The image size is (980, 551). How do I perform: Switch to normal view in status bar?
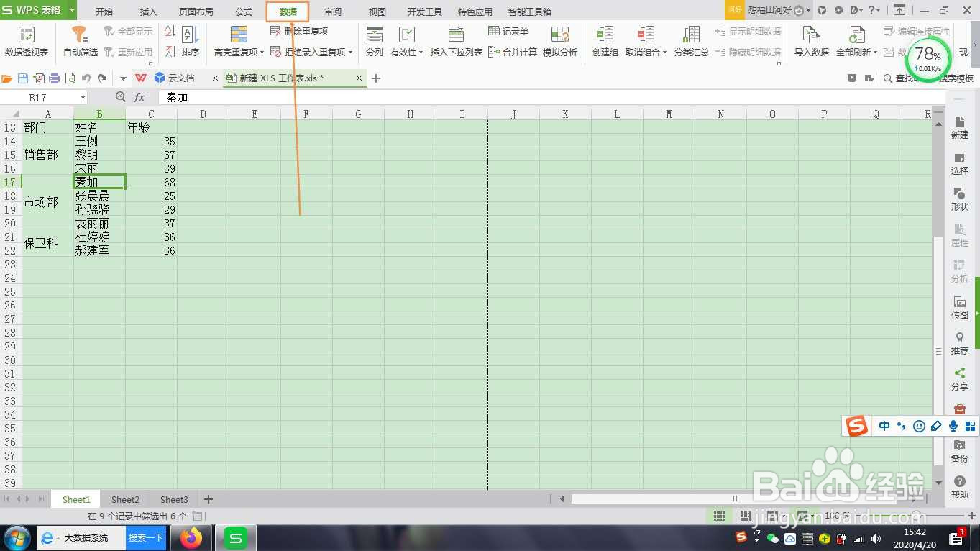(718, 516)
